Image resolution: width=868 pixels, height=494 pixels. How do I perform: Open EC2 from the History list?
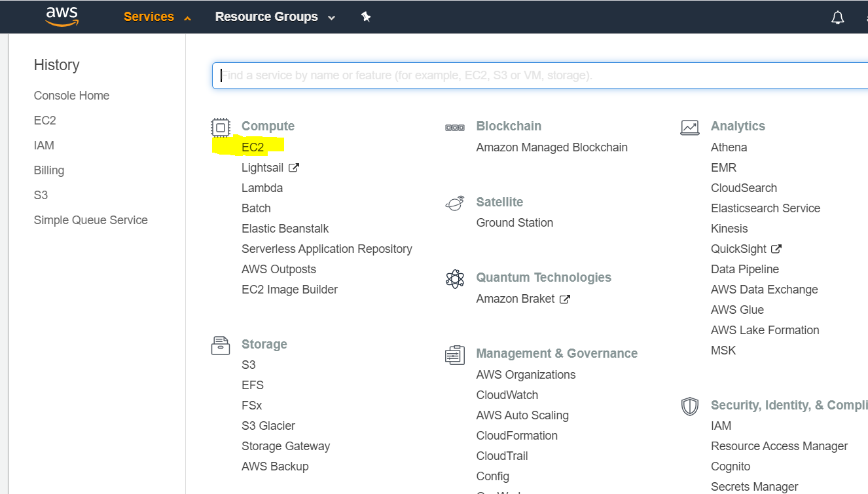(x=45, y=121)
